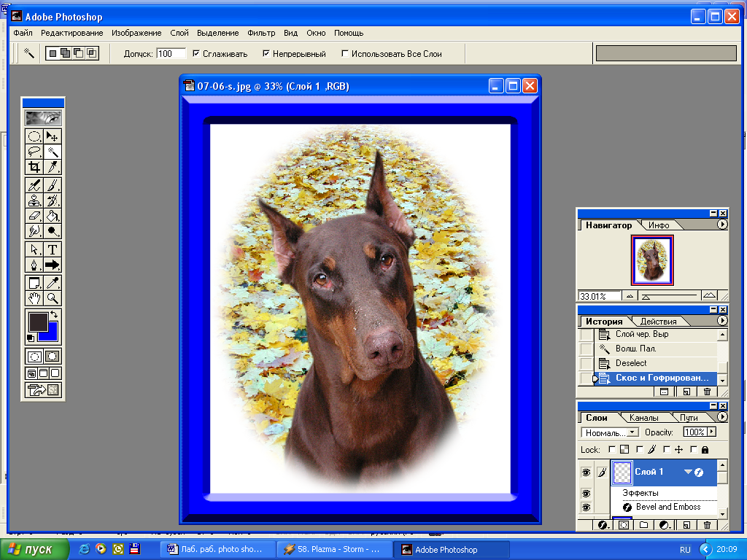Select the Elliptical Marquee tool
Image resolution: width=747 pixels, height=560 pixels.
(x=34, y=136)
